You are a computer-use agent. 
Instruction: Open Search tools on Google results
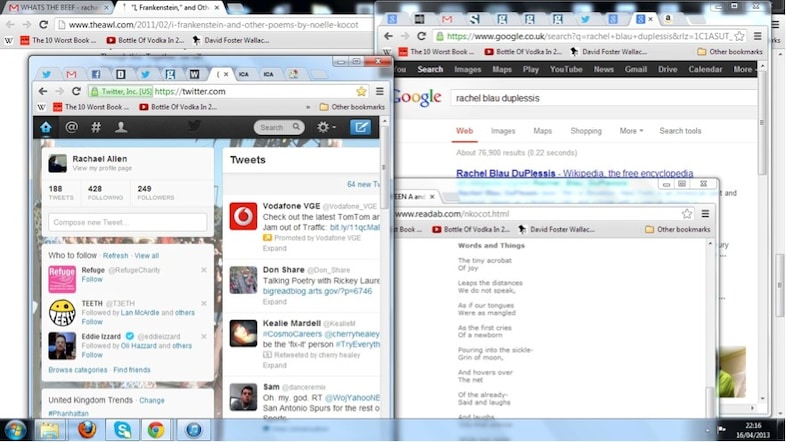pyautogui.click(x=680, y=131)
